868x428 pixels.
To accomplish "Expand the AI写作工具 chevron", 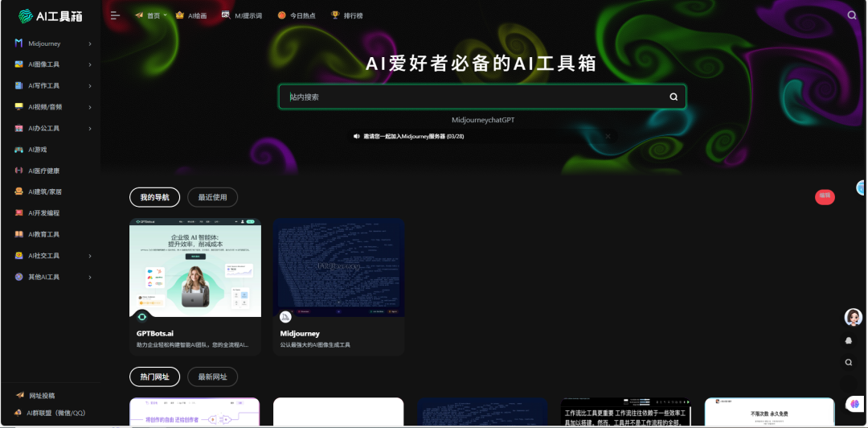I will pyautogui.click(x=90, y=86).
